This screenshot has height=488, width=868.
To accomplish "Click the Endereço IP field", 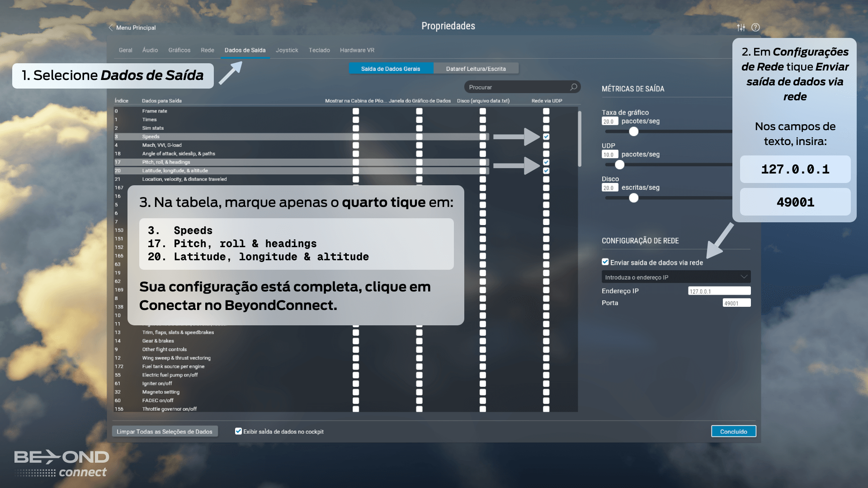I will (x=719, y=291).
